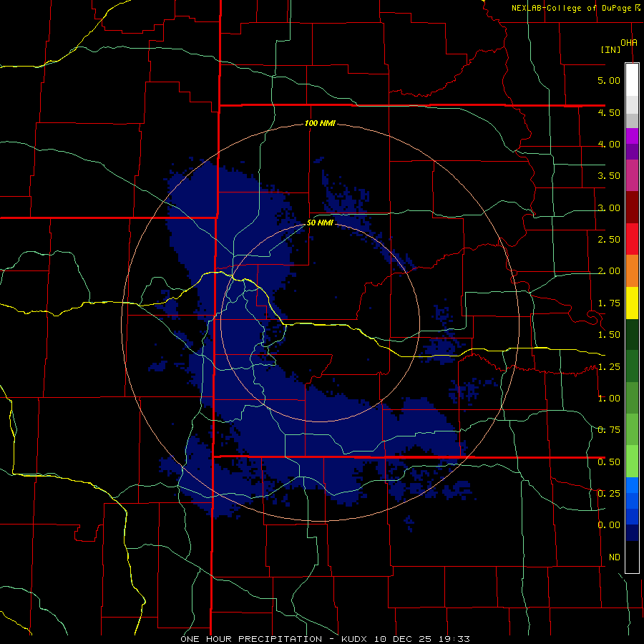Click the [IN] units label
644x644 pixels.
pos(610,49)
